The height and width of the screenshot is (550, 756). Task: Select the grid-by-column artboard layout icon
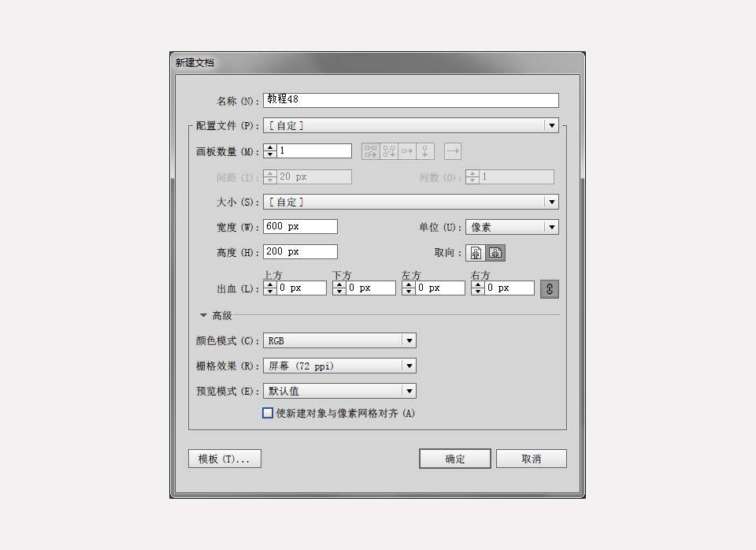pos(387,151)
